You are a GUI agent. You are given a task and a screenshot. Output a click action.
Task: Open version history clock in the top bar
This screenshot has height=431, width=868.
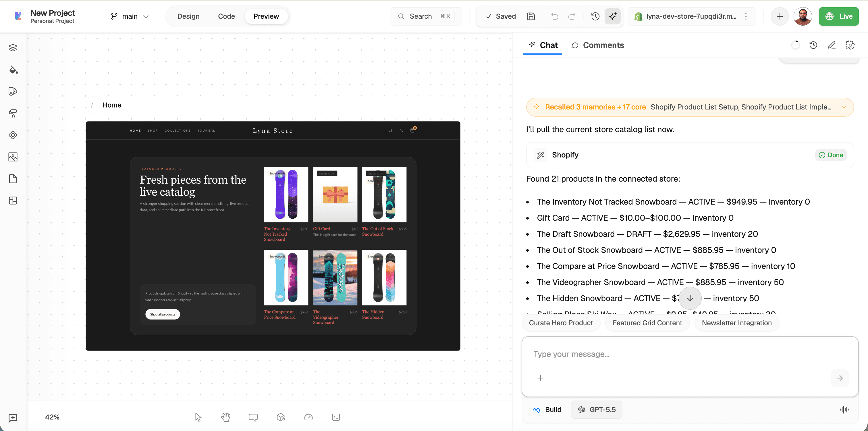pyautogui.click(x=595, y=16)
